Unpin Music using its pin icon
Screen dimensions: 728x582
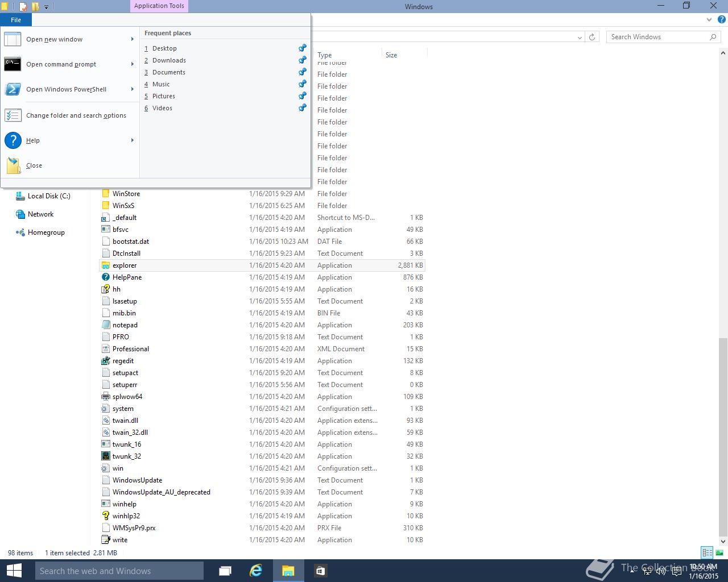tap(303, 84)
